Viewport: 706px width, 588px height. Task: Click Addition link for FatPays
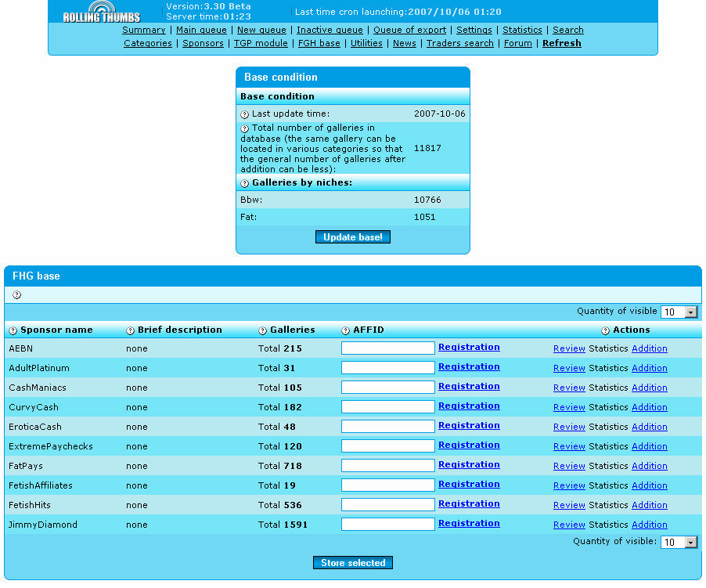[650, 466]
